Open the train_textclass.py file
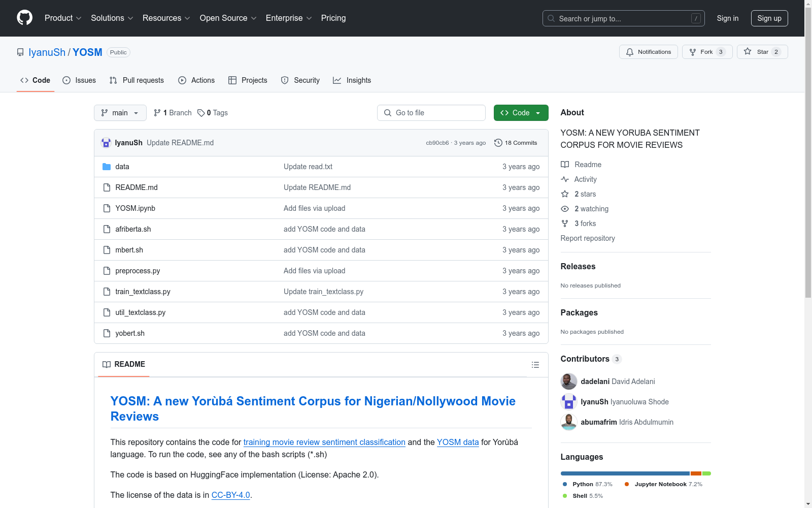 (x=143, y=292)
